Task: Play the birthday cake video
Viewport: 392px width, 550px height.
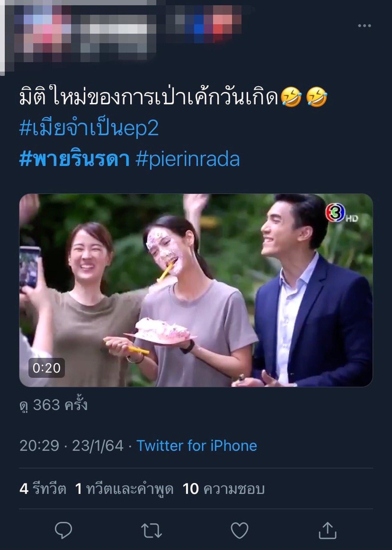Action: point(196,290)
